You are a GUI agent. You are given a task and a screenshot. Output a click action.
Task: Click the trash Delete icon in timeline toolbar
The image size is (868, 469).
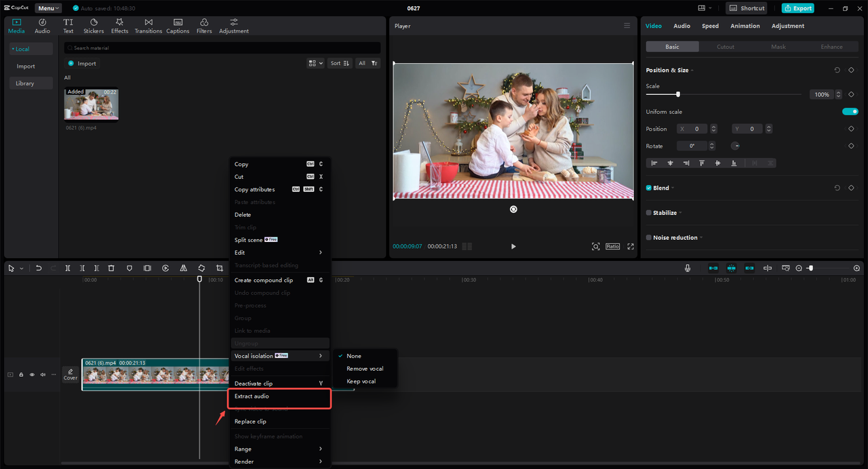(111, 268)
